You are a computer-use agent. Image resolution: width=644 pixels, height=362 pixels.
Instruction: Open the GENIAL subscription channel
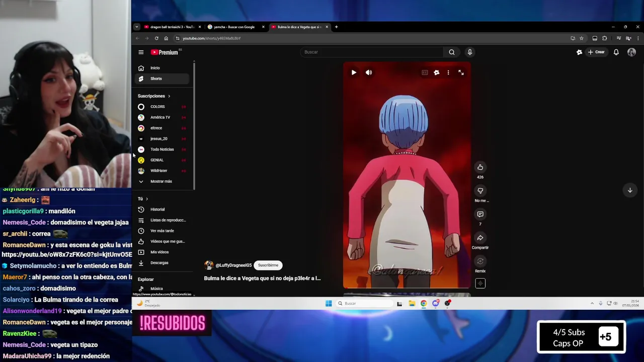[162, 160]
